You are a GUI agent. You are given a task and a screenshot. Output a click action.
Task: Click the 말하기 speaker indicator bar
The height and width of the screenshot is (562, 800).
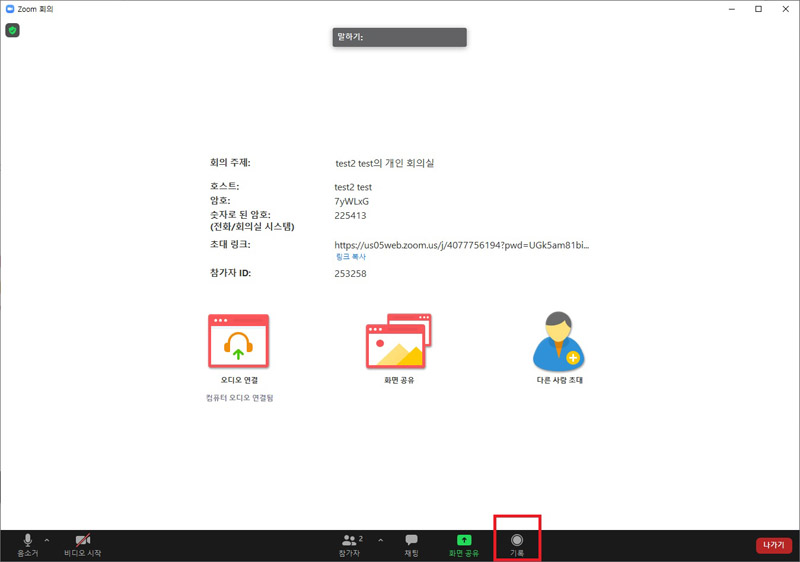(399, 37)
